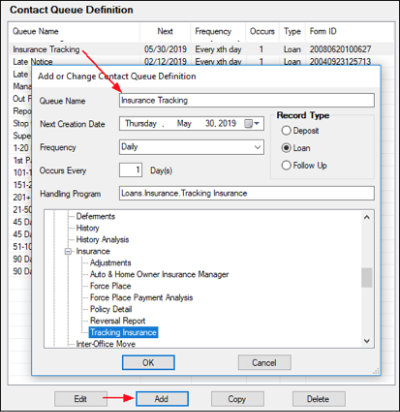Screen dimensions: 400x412
Task: Expand the Frequency dropdown showing Daily
Action: point(258,147)
